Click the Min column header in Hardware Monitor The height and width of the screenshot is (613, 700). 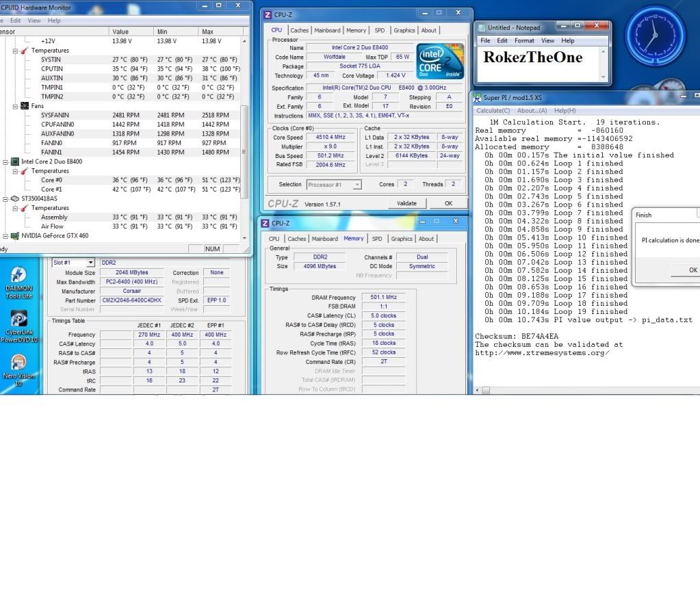point(175,31)
